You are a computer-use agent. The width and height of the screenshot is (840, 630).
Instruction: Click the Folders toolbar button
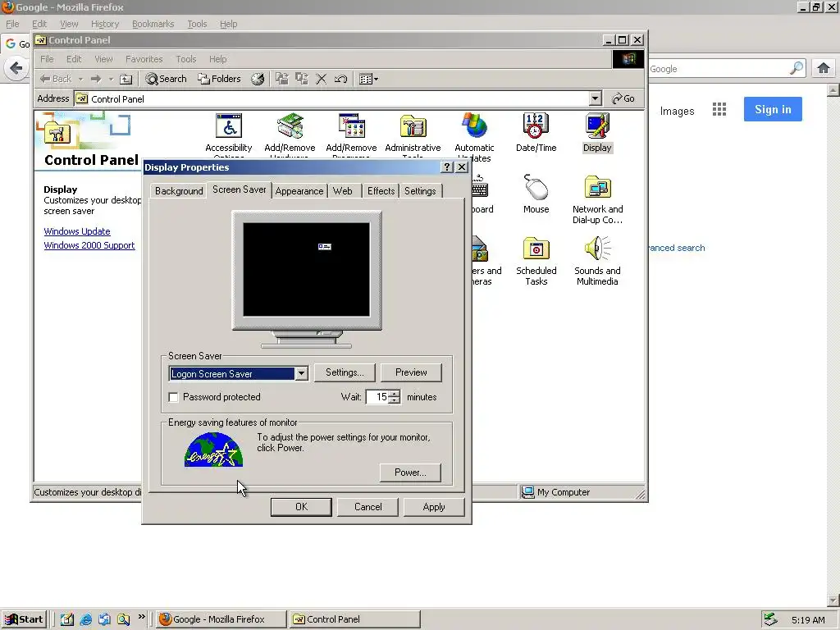[219, 79]
